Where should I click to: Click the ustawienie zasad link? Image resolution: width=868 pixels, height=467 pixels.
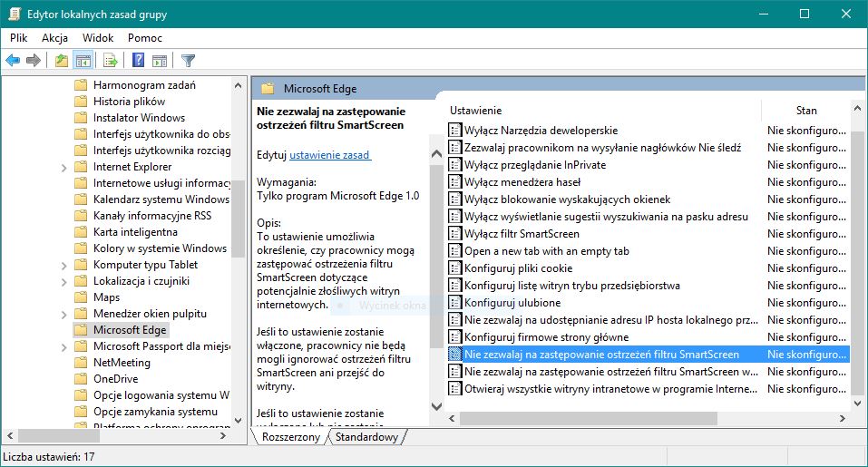[330, 155]
